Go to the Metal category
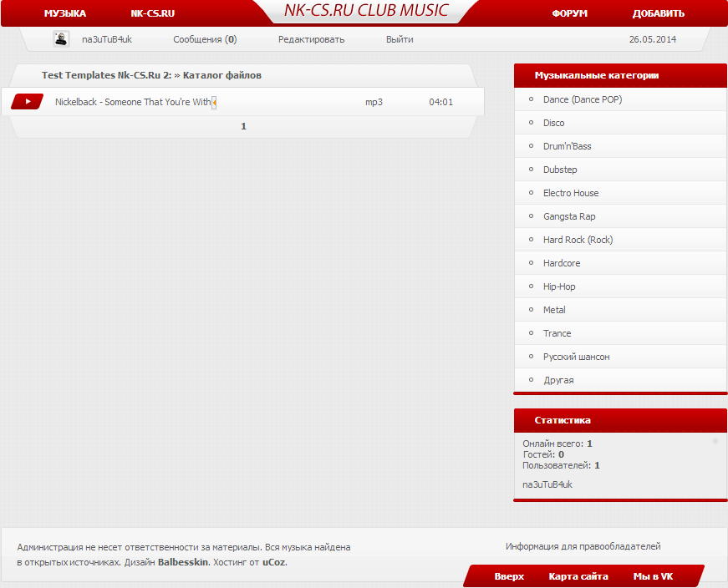This screenshot has width=728, height=588. coord(554,310)
